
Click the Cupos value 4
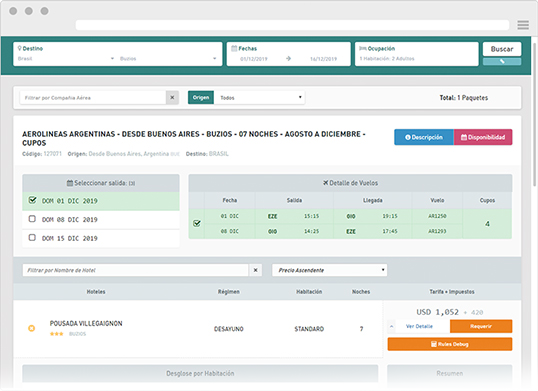487,224
